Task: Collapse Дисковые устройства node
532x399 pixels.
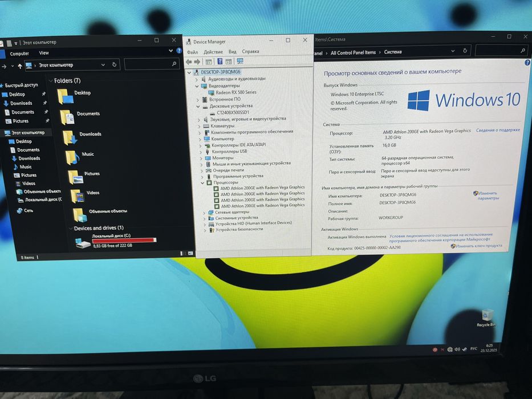Action: coord(198,107)
